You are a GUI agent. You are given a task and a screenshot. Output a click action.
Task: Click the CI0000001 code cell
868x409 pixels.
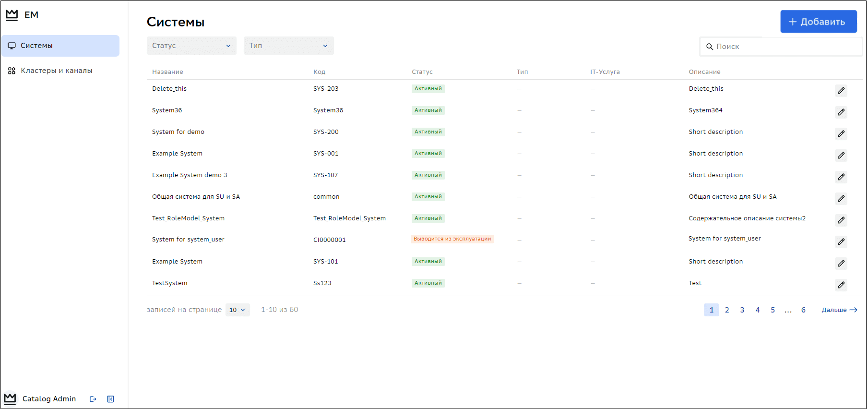tap(329, 240)
